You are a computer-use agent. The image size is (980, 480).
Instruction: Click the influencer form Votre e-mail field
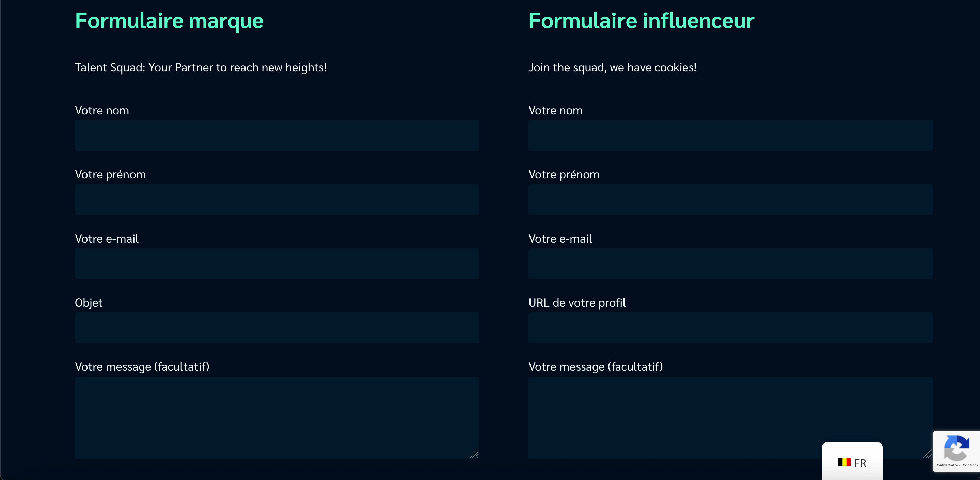pos(730,263)
